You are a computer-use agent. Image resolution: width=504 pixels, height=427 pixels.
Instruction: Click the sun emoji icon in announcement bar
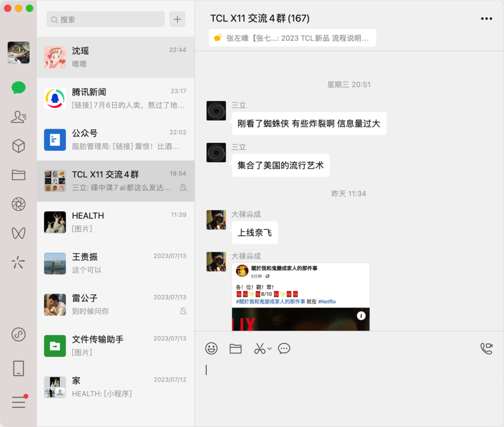[218, 38]
